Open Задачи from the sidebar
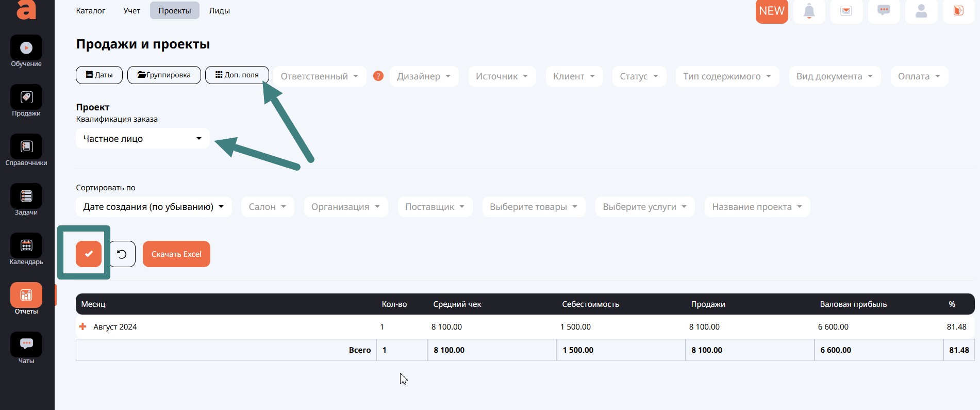The width and height of the screenshot is (980, 410). 26,197
